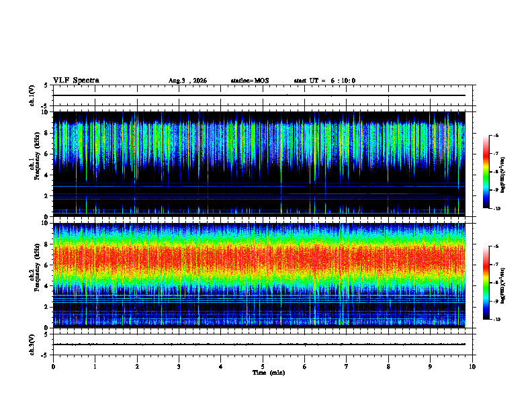Click time axis tick label "3"
Viewport: 532px width, 411px height.
[179, 367]
